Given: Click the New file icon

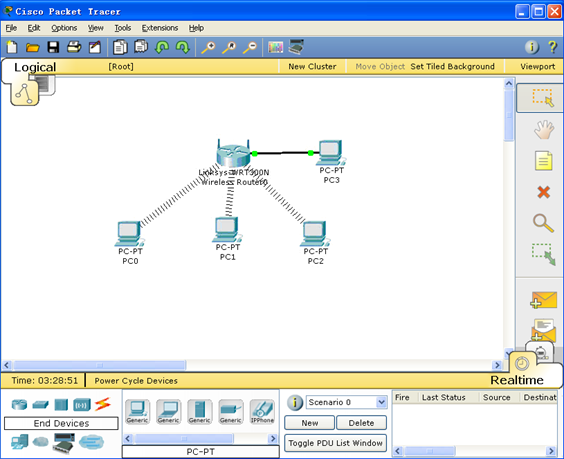Looking at the screenshot, I should pyautogui.click(x=12, y=47).
